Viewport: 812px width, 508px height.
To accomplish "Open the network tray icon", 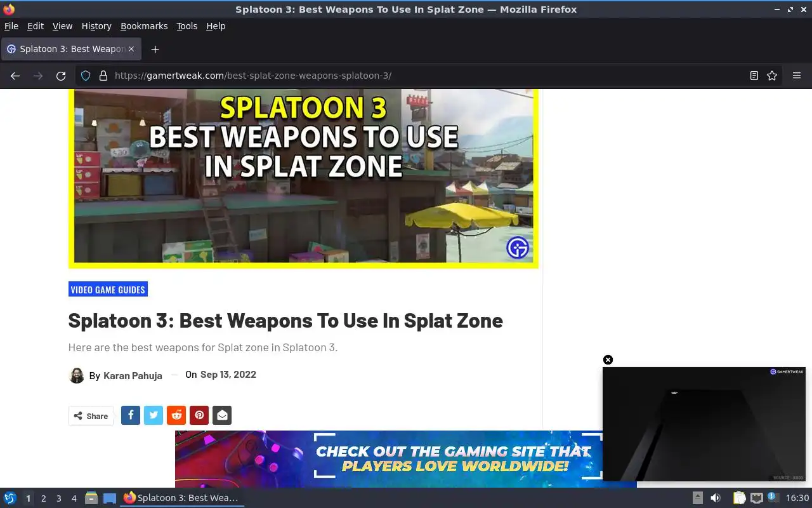I will click(x=756, y=498).
